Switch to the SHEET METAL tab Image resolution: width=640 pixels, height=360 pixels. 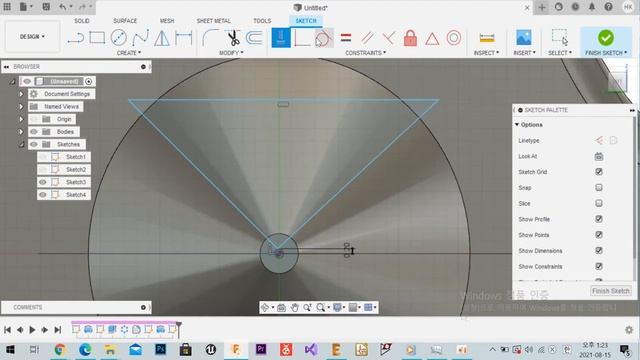coord(213,21)
